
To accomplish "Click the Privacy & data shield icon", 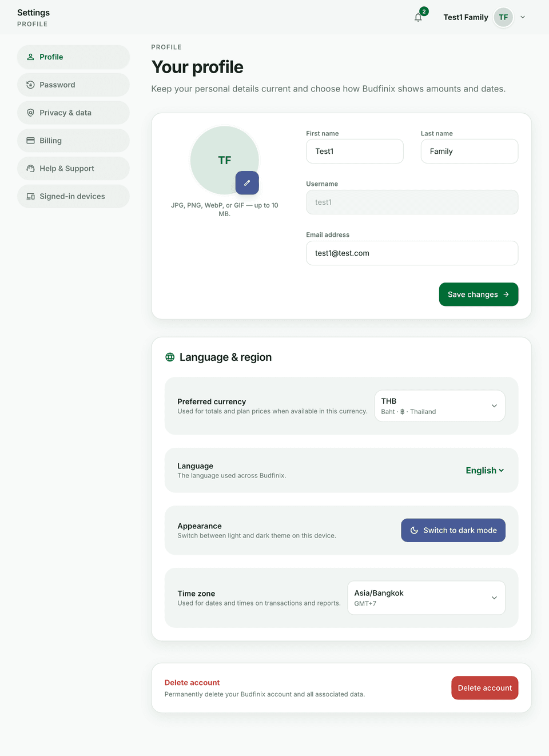I will [31, 113].
